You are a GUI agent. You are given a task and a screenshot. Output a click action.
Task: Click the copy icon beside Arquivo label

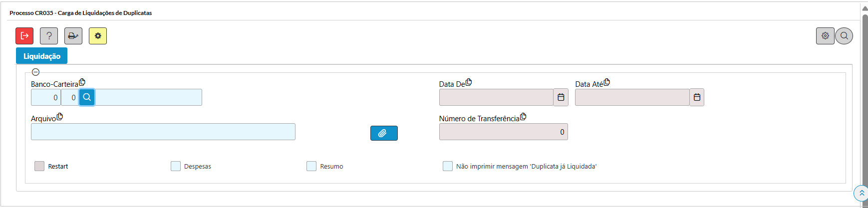[60, 117]
